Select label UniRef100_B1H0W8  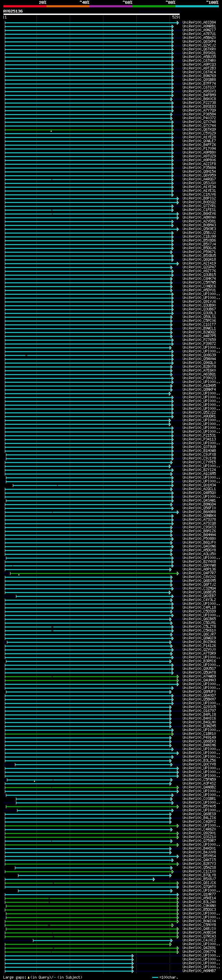pos(199,451)
